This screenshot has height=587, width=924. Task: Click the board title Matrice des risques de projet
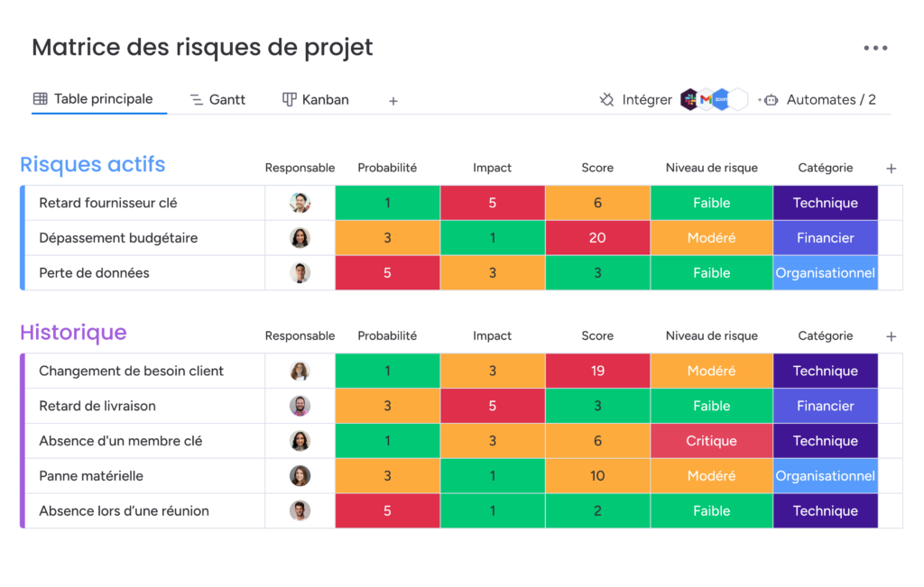click(x=202, y=47)
